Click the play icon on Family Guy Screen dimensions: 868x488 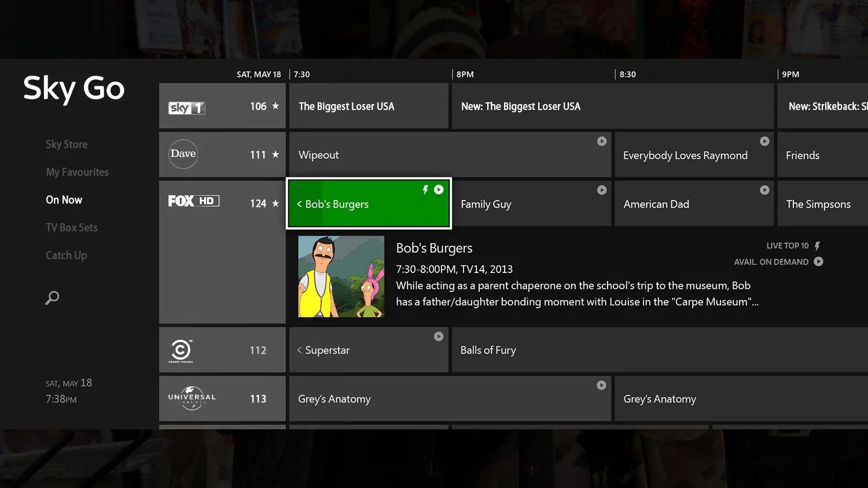point(602,190)
